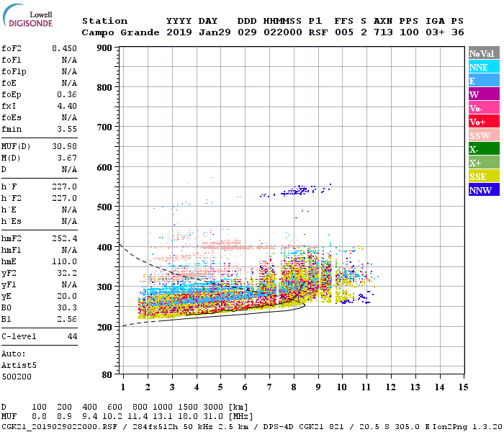This screenshot has height=432, width=504.
Task: Select the SSW light pink legend swatch
Action: (484, 135)
